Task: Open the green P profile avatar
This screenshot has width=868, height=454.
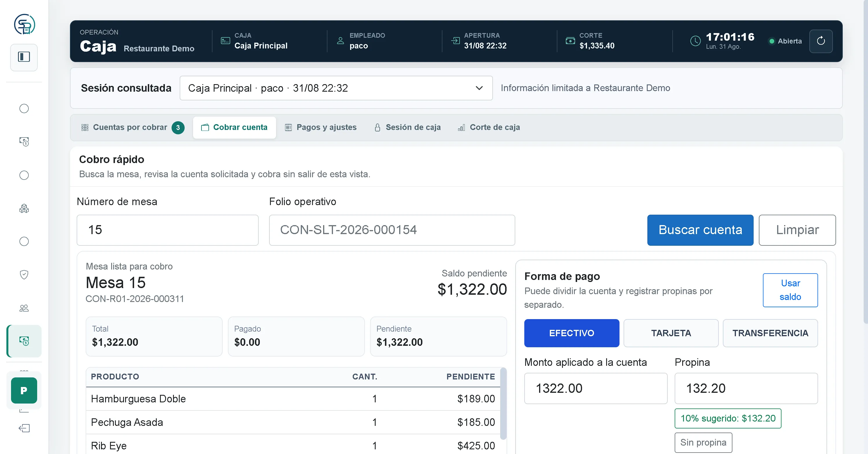Action: (x=24, y=390)
